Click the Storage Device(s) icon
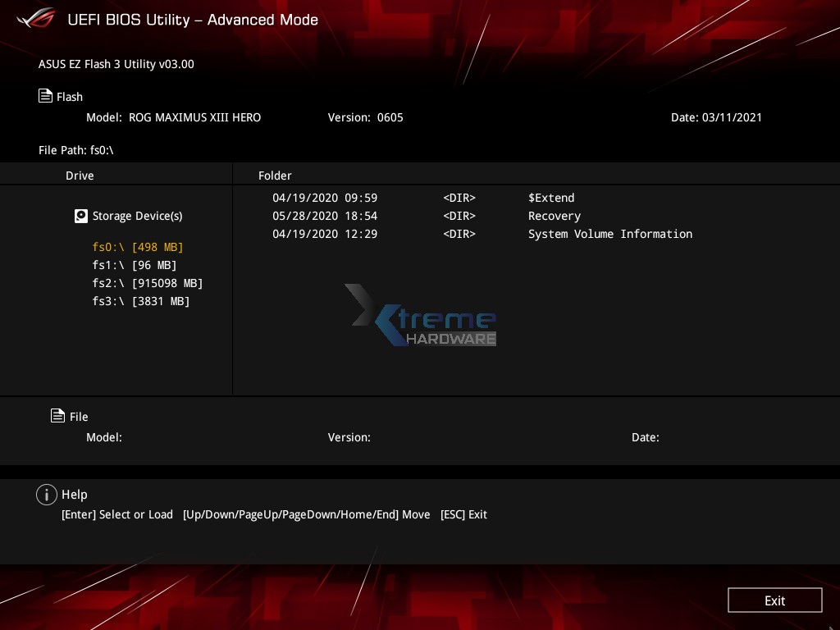Viewport: 840px width, 630px height. point(80,216)
